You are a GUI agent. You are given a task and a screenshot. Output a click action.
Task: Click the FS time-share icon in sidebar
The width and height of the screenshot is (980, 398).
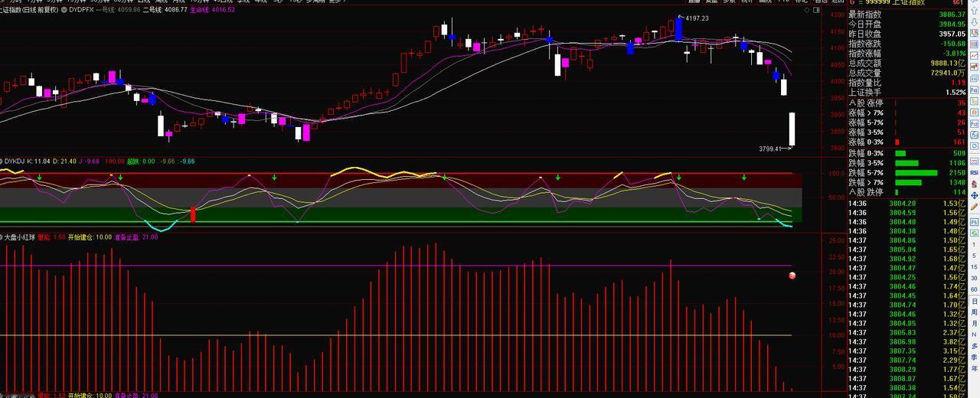tap(975, 221)
